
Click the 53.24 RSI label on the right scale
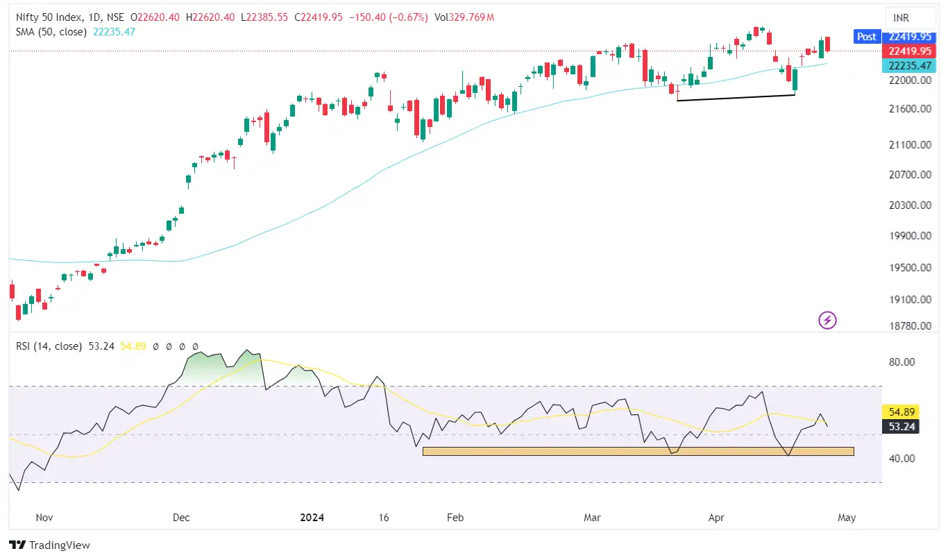click(x=902, y=427)
